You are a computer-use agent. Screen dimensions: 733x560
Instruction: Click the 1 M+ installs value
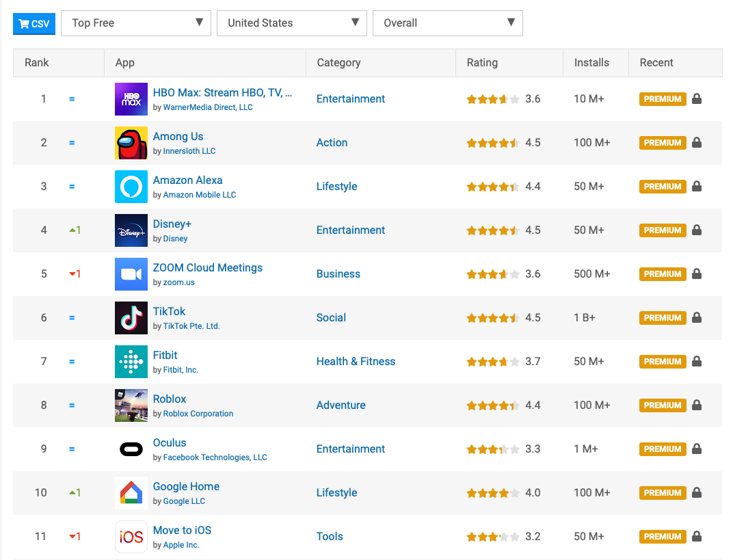pyautogui.click(x=586, y=449)
